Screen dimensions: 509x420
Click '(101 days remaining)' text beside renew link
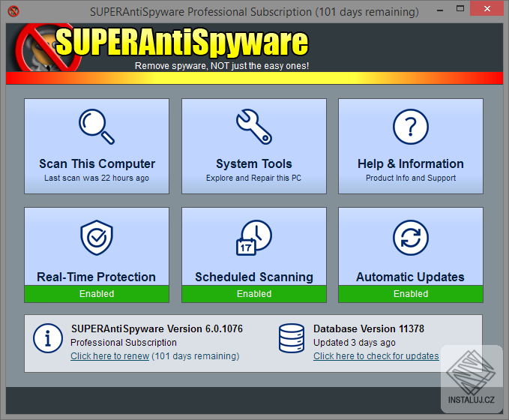(x=196, y=356)
